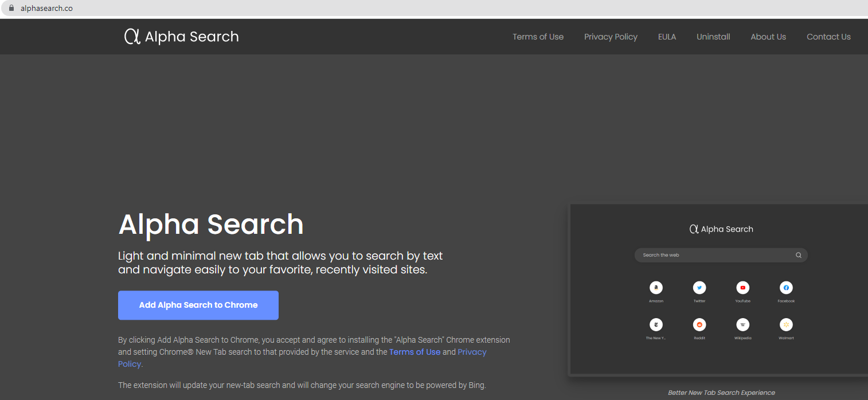This screenshot has height=400, width=868.
Task: Click the Wikipedia shortcut icon in preview
Action: (742, 325)
